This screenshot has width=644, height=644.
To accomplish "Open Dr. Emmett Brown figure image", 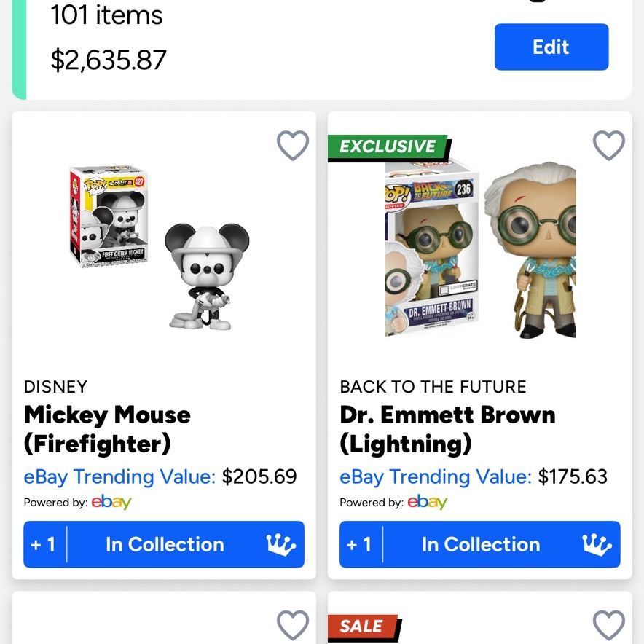I will [x=530, y=250].
